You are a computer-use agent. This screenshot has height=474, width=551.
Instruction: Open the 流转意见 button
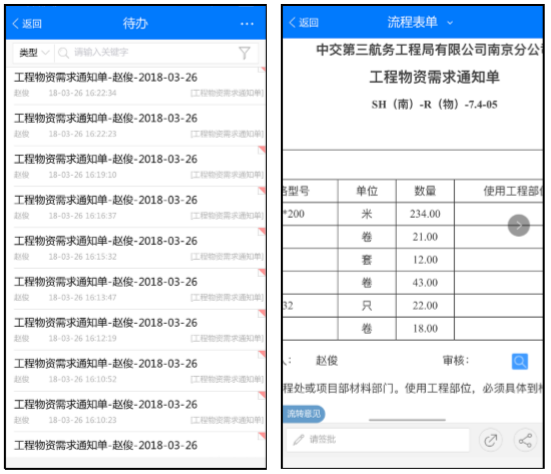pyautogui.click(x=304, y=414)
